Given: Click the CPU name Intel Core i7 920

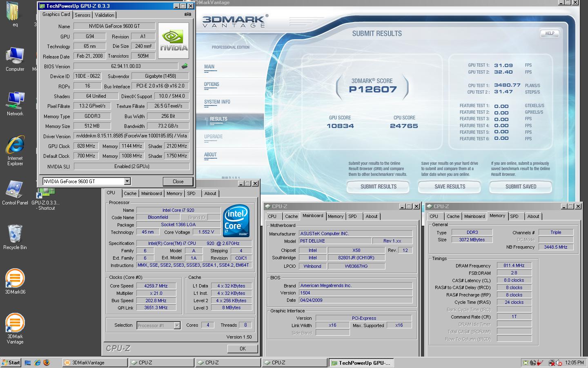Looking at the screenshot, I should click(x=178, y=210).
